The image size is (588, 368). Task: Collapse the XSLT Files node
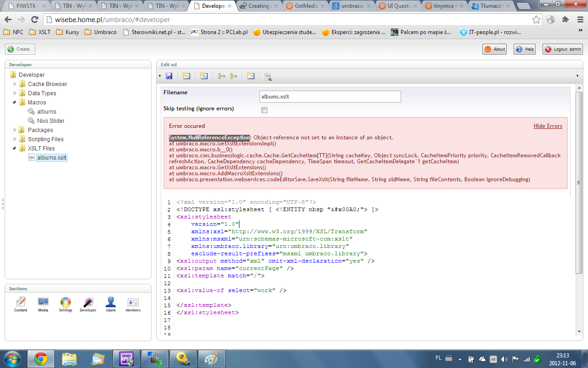click(x=15, y=148)
